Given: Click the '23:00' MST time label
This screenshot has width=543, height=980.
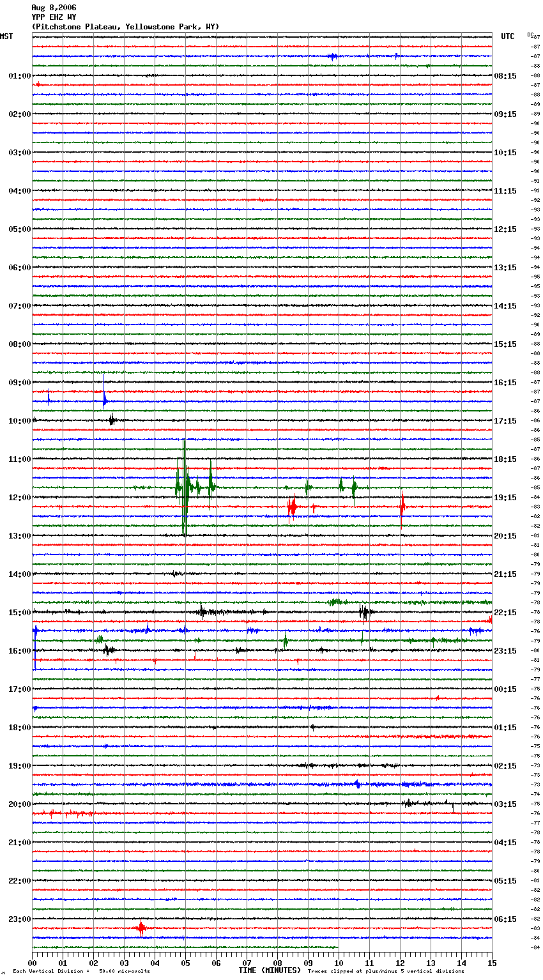Looking at the screenshot, I should (20, 919).
